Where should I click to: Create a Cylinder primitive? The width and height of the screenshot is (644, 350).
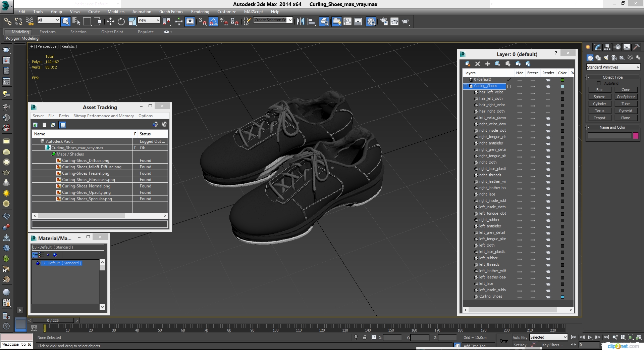pos(599,104)
